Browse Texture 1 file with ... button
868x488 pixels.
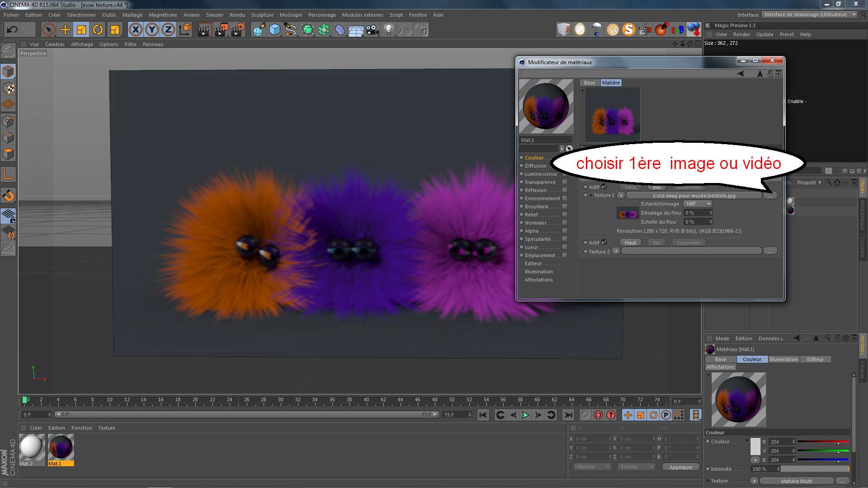click(x=770, y=196)
